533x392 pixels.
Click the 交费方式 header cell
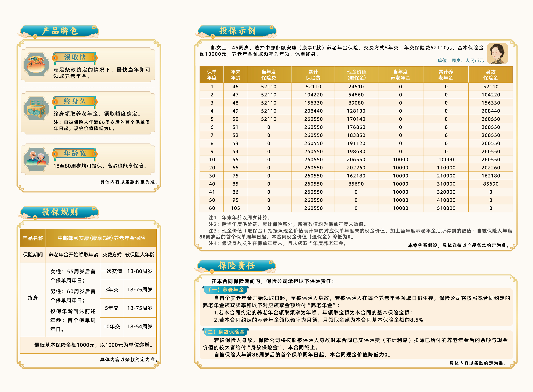112,255
